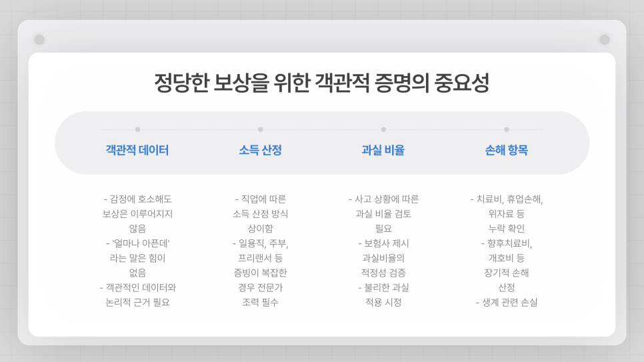
Task: Select the '객관적 데이터' heading
Action: pos(137,150)
